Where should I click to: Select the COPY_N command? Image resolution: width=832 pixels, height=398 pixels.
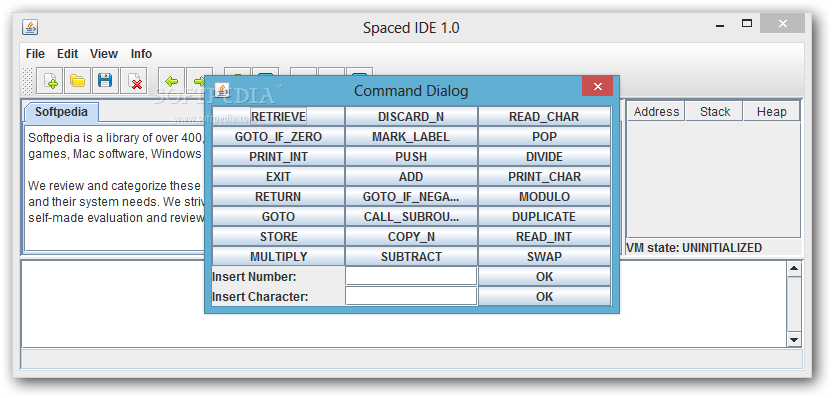[x=411, y=236]
